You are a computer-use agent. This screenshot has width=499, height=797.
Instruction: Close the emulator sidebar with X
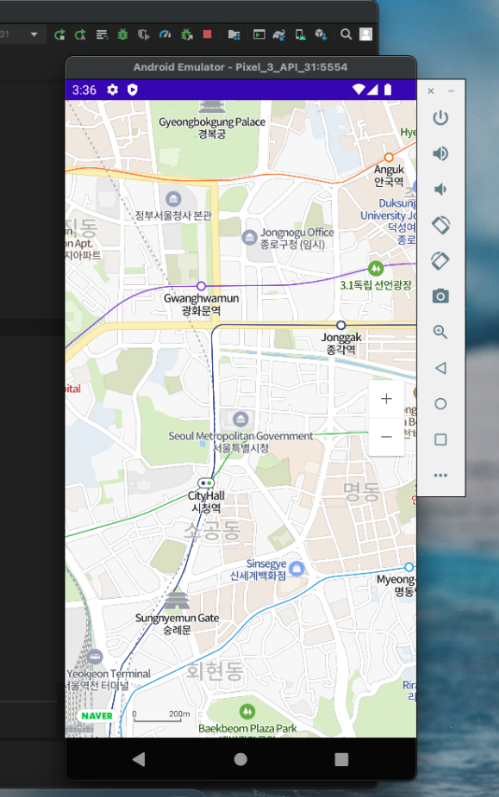click(x=431, y=91)
